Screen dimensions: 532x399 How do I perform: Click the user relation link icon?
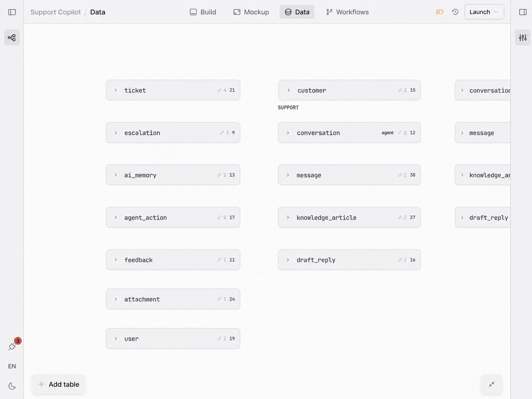(219, 338)
